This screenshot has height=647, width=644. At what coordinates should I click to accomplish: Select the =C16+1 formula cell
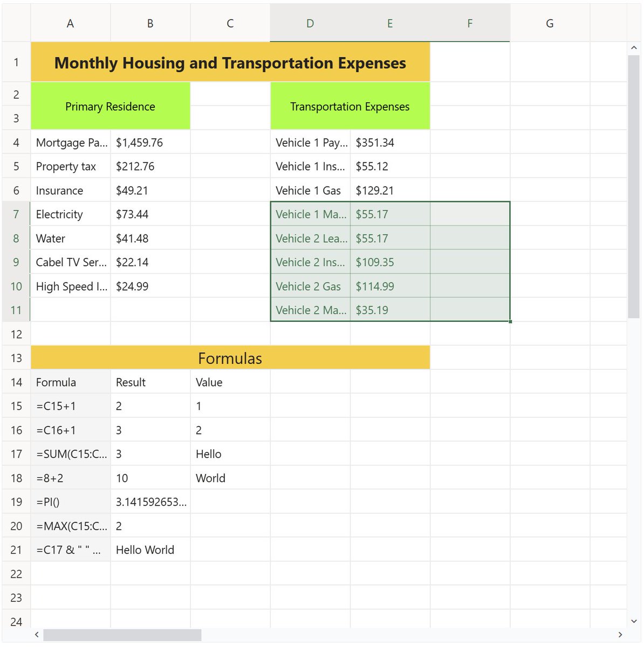click(x=71, y=430)
